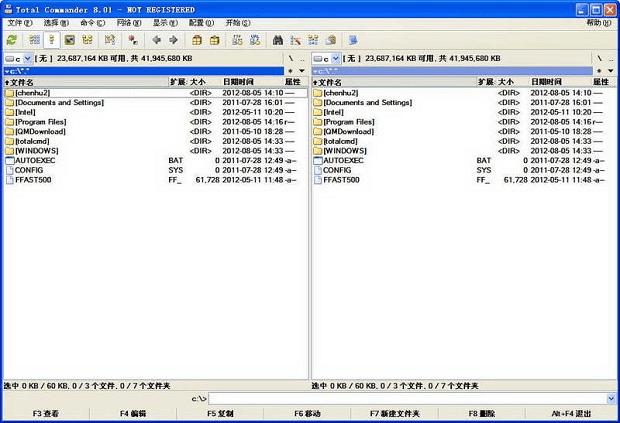Click the Unpack files toolbar icon

214,40
